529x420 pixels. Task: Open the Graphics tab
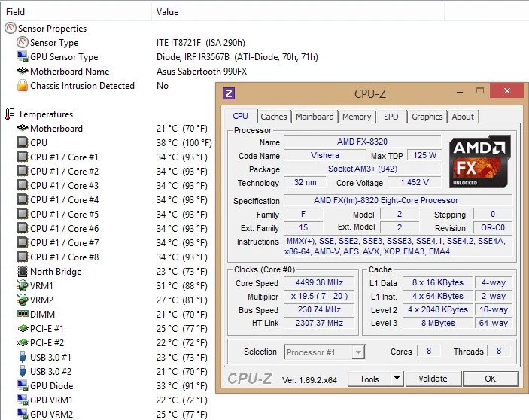pos(427,117)
